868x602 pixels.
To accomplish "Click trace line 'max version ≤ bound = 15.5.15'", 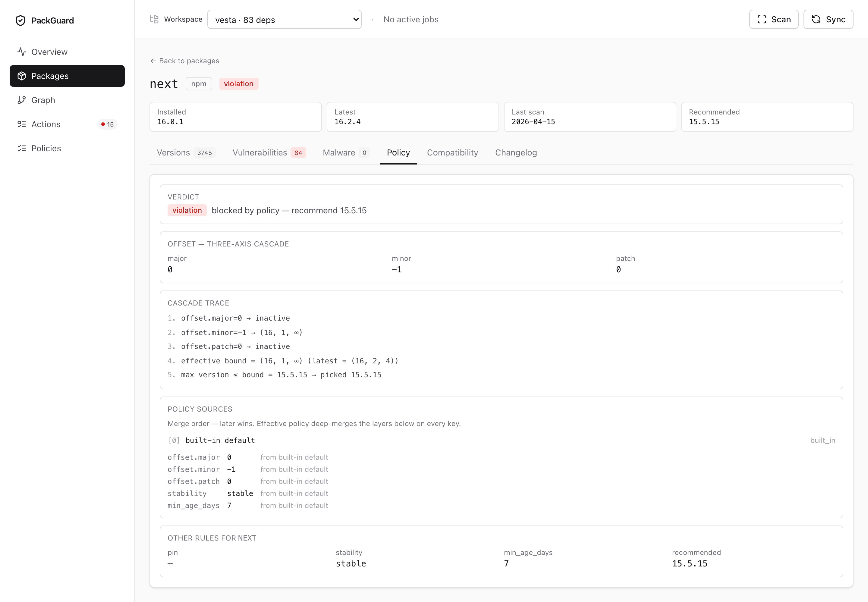I will pyautogui.click(x=281, y=375).
